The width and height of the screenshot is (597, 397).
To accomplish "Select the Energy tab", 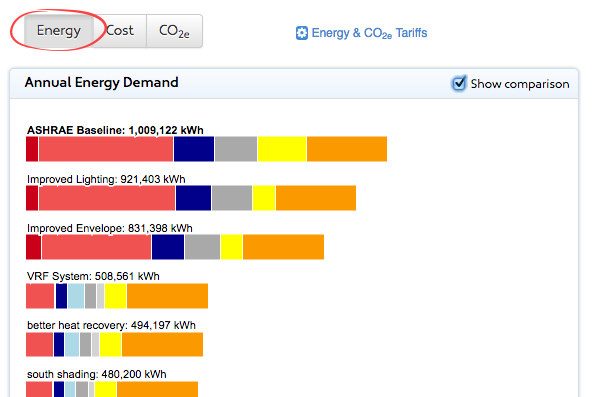I will [x=59, y=31].
